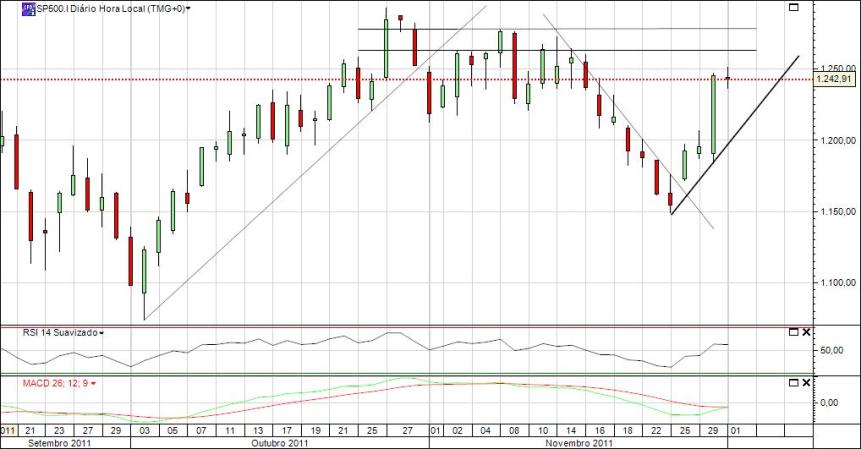The width and height of the screenshot is (861, 449).
Task: Click the date label 10 on the time axis
Action: coord(543,431)
